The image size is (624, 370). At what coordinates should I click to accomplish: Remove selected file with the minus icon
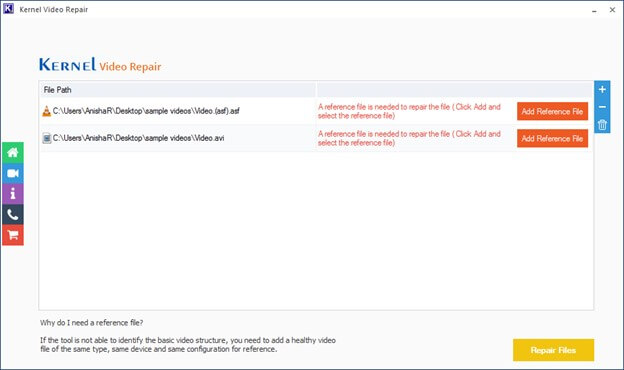pos(602,107)
